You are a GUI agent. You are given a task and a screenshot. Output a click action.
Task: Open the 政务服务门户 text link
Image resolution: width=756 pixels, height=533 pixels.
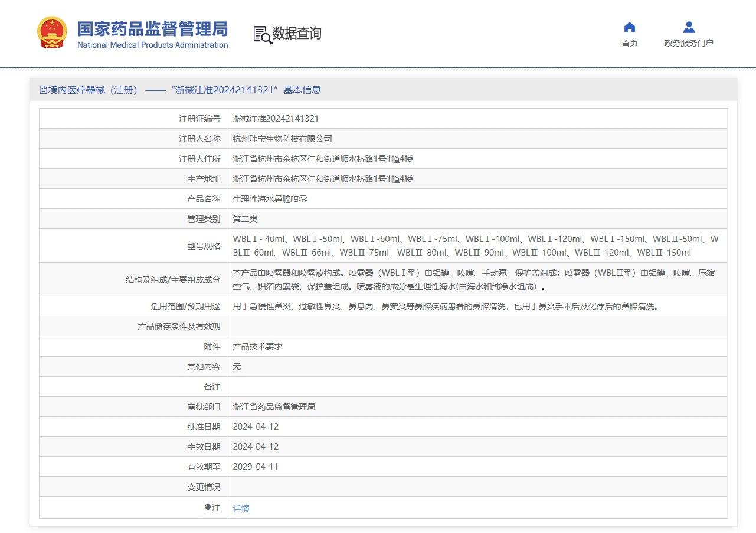coord(689,43)
